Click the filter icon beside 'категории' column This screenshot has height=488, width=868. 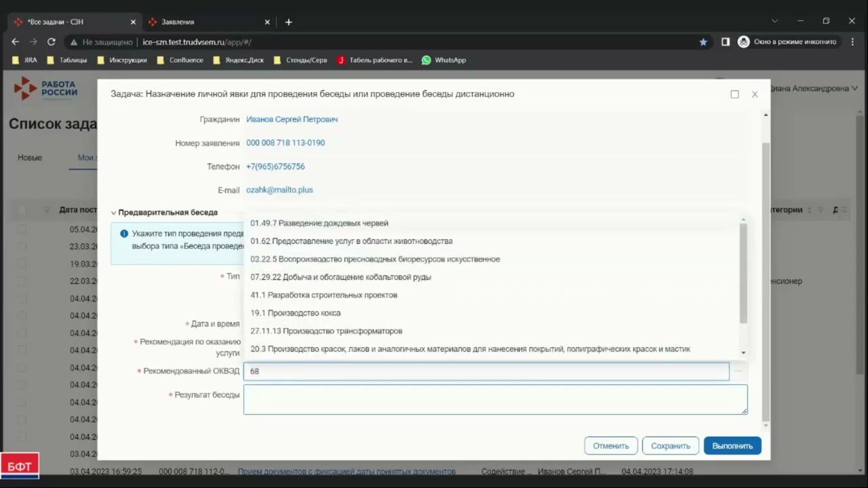pyautogui.click(x=820, y=210)
